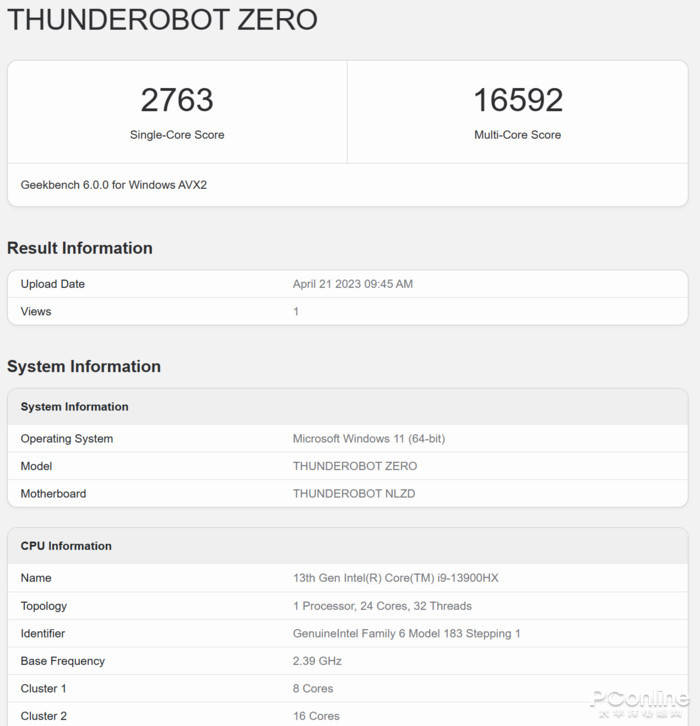
Task: Click the Model row label
Action: (36, 466)
